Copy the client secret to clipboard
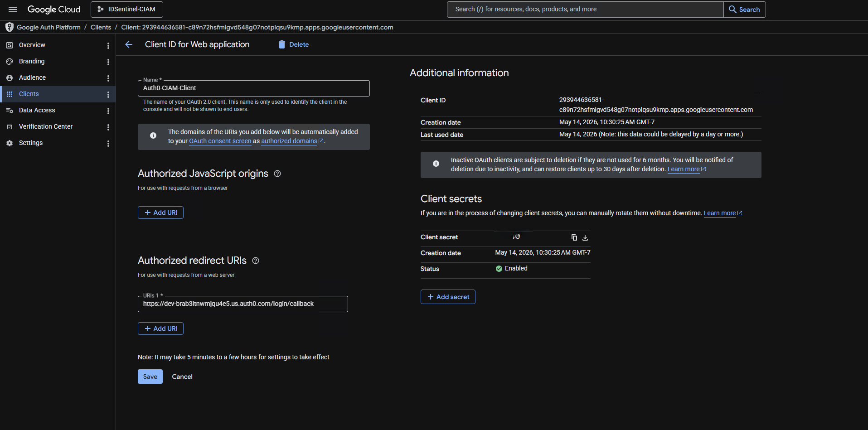 point(574,237)
